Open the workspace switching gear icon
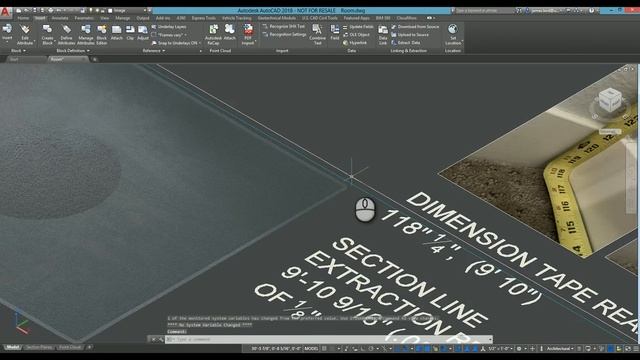Image resolution: width=640 pixels, height=360 pixels. tap(519, 349)
